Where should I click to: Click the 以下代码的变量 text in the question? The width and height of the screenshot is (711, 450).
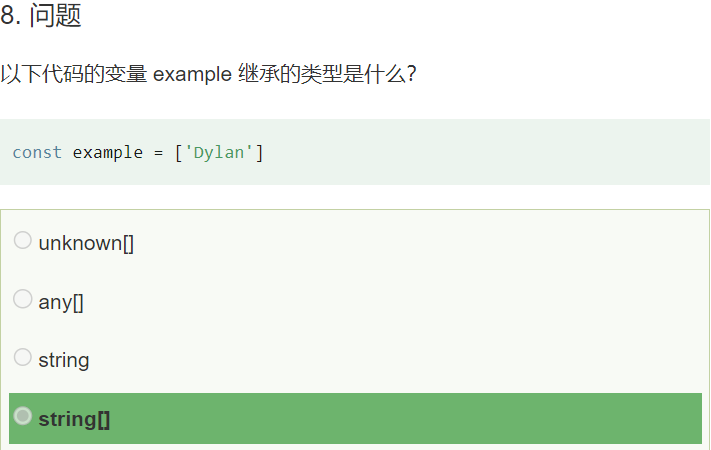(74, 74)
